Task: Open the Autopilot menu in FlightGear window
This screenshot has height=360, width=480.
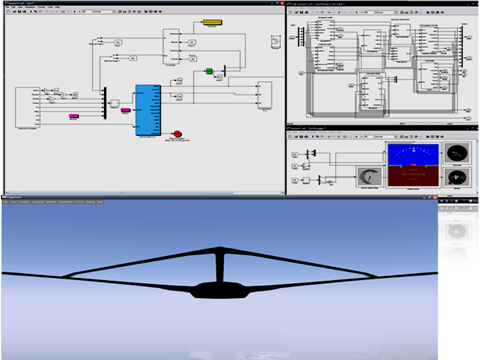Action: pos(38,202)
